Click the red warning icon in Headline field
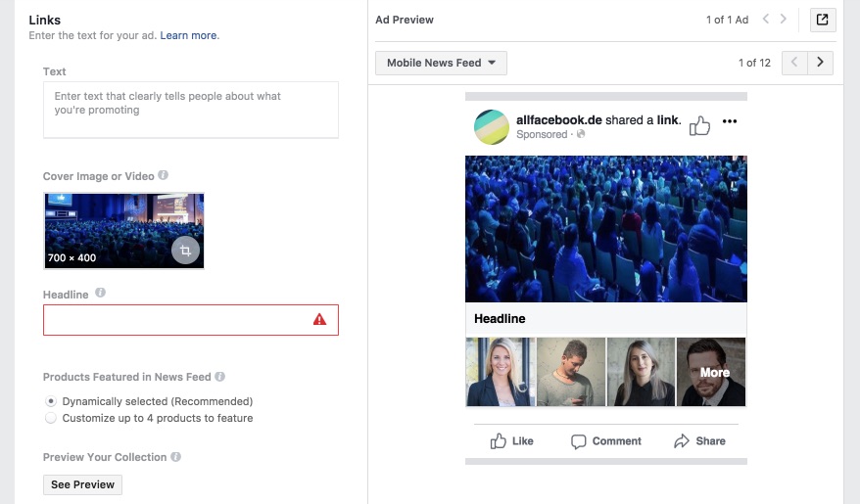 [x=319, y=319]
